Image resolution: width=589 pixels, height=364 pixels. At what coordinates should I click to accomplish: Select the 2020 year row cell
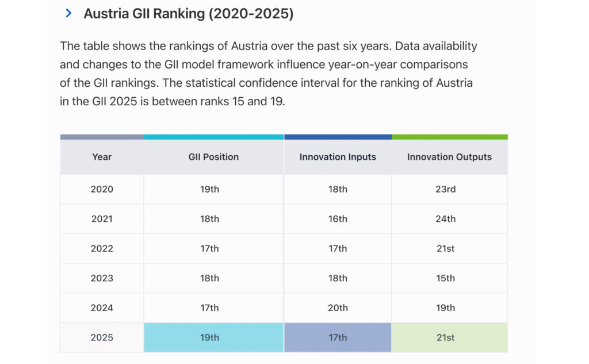click(x=102, y=189)
